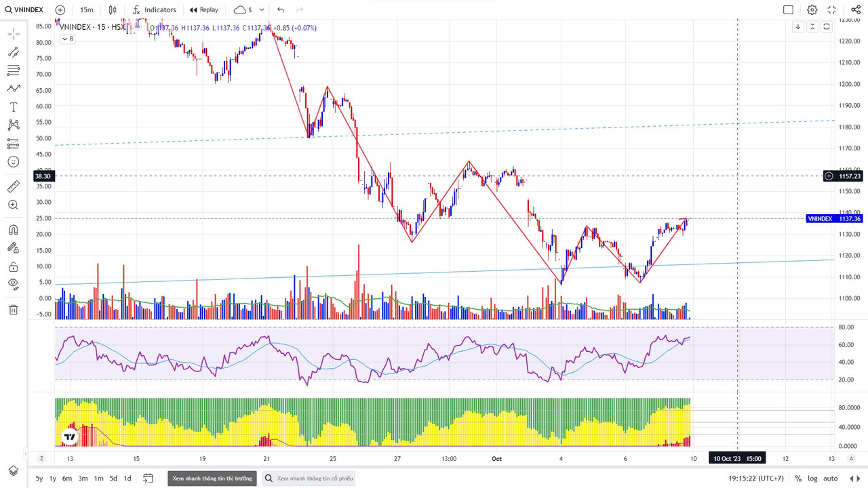Toggle hide all drawings eye icon
Screen dimensions: 868x488
pos(14,284)
